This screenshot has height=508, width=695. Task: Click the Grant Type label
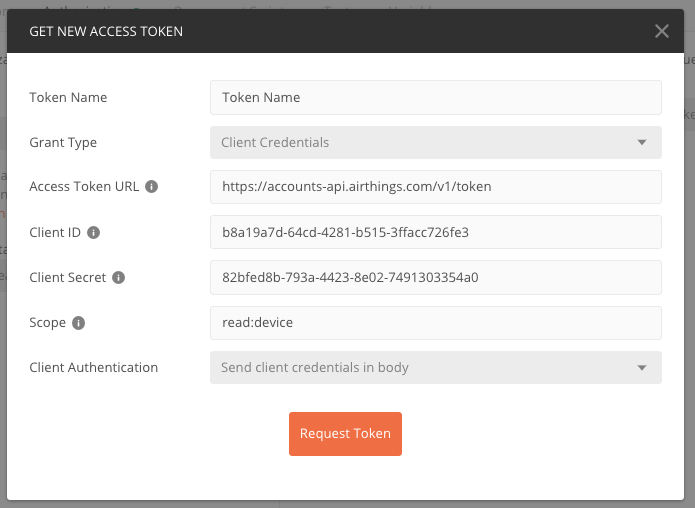(63, 142)
